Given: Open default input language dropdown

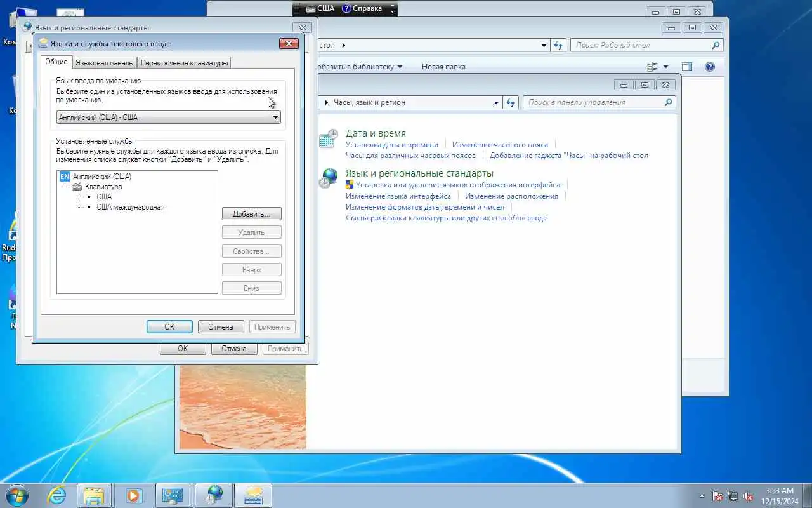Looking at the screenshot, I should 169,117.
